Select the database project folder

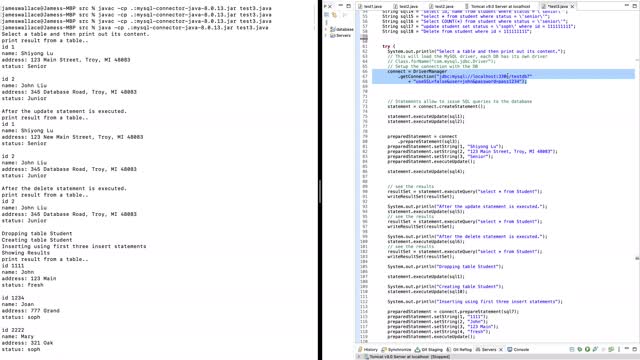(x=342, y=29)
